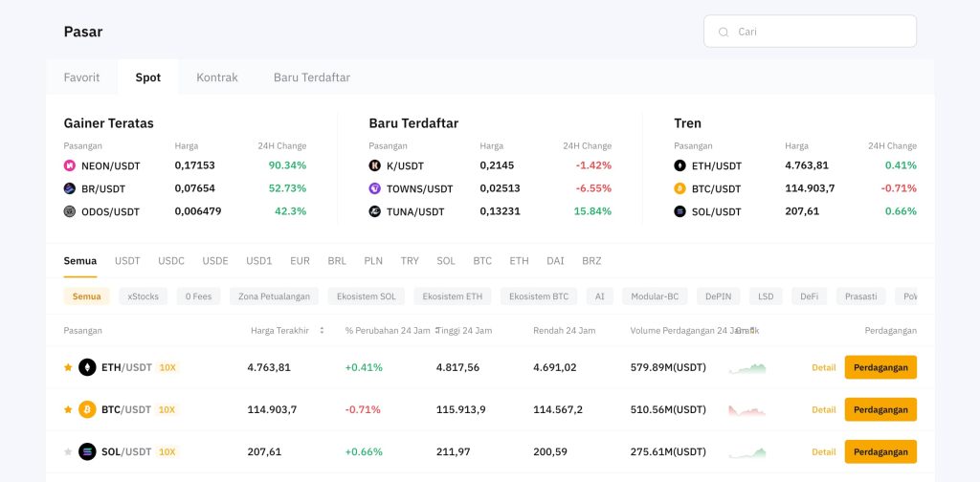
Task: Remove BTC/USDT from favorites via star
Action: [68, 409]
